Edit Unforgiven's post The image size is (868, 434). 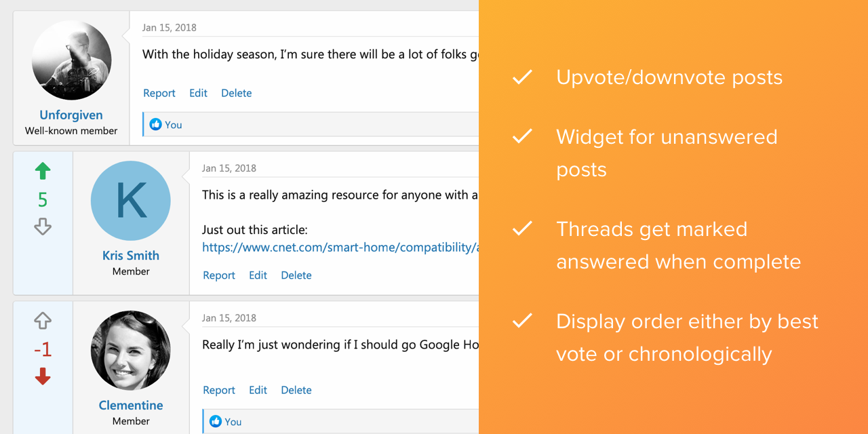pyautogui.click(x=198, y=94)
